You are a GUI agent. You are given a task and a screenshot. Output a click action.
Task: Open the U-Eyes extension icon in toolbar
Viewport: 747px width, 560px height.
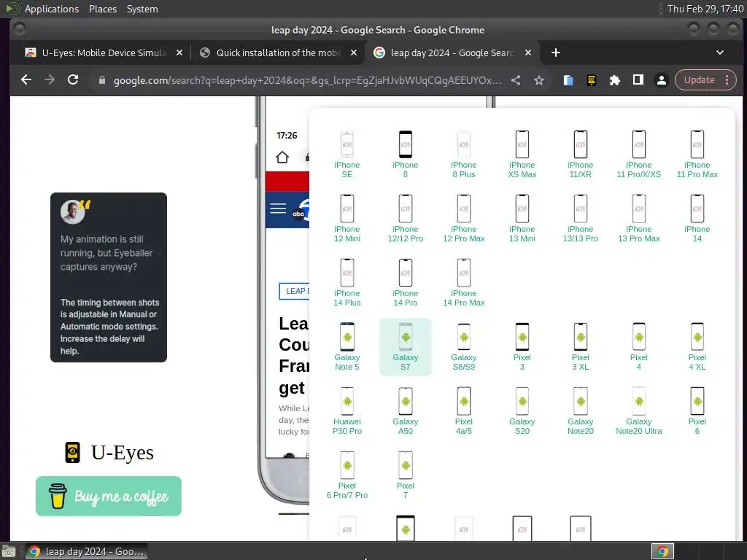point(591,80)
